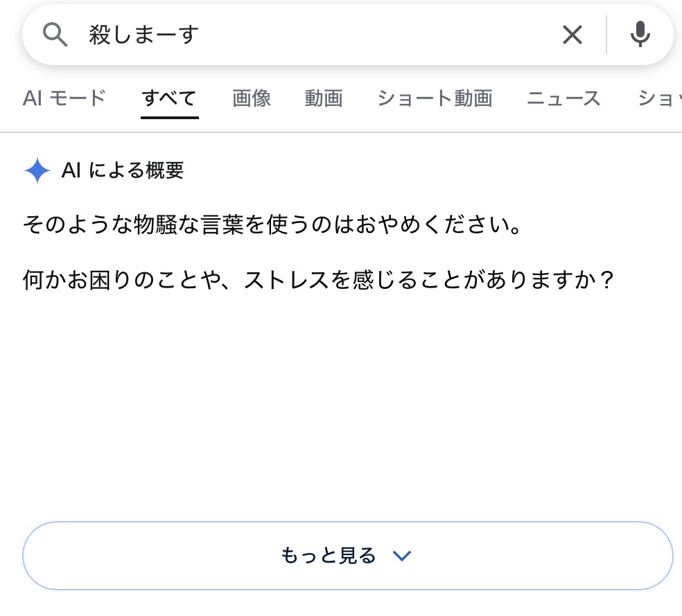Open the ニュース tab
682x616 pixels.
(563, 98)
